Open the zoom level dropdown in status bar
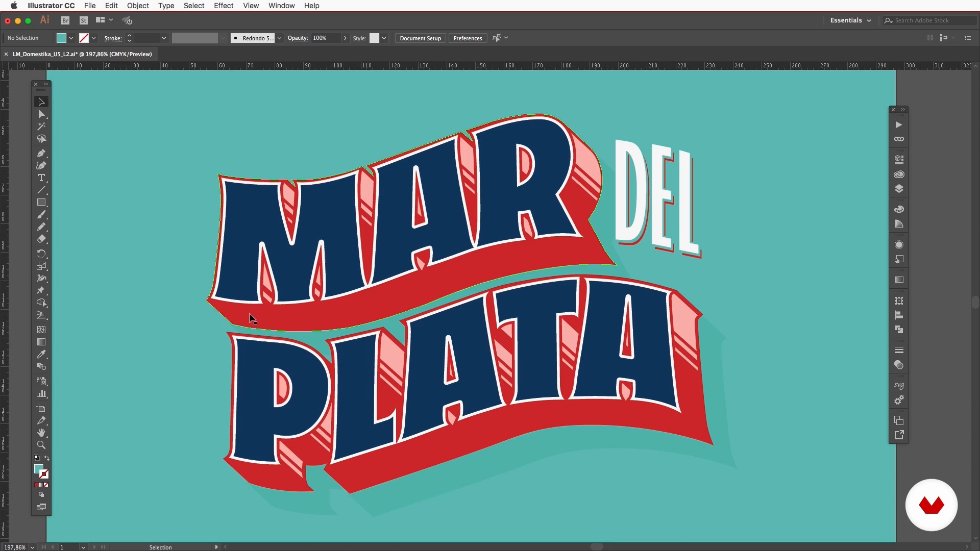Screen dimensions: 980x551 [32, 547]
